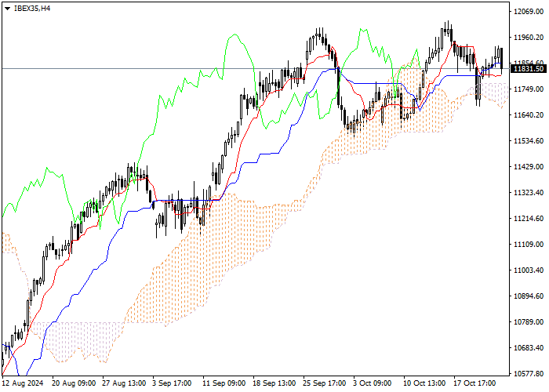Screen dimensions: 549x392
Task: Click the 10683.40 price axis label
Action: point(529,348)
